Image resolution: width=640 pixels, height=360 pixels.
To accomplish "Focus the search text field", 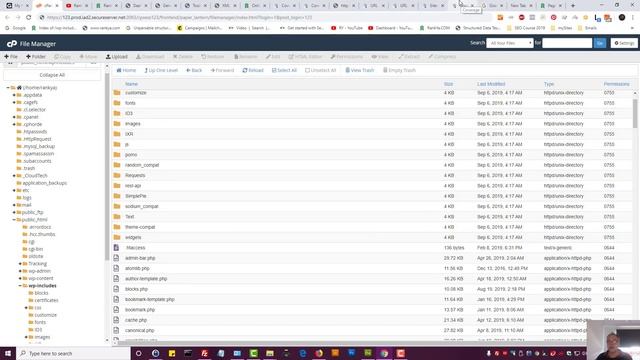I will click(567, 43).
